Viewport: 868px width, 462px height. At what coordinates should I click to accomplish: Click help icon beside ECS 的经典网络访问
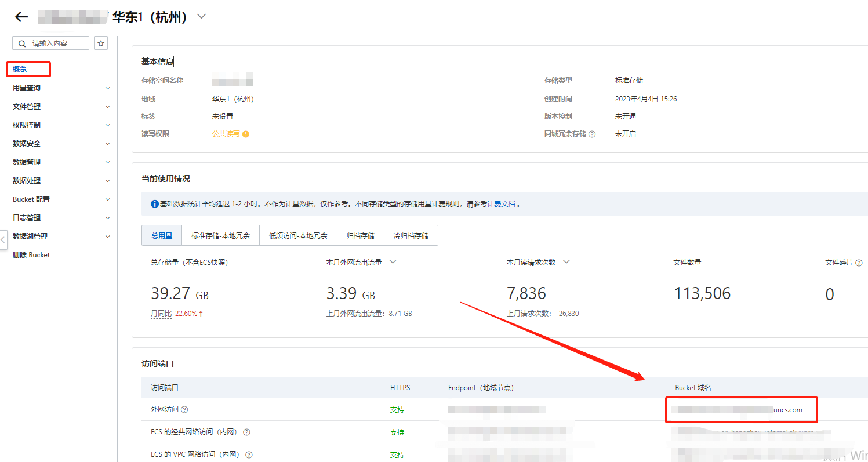(246, 432)
